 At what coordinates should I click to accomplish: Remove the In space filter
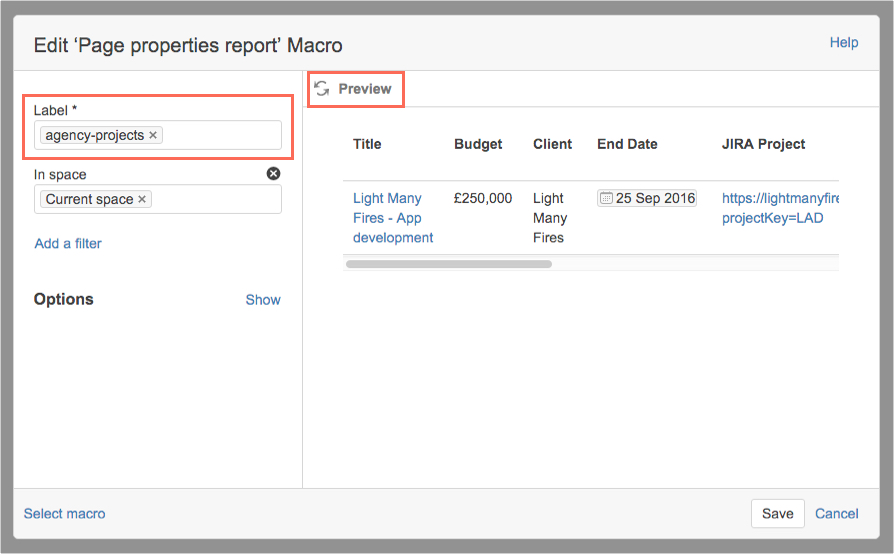[274, 174]
